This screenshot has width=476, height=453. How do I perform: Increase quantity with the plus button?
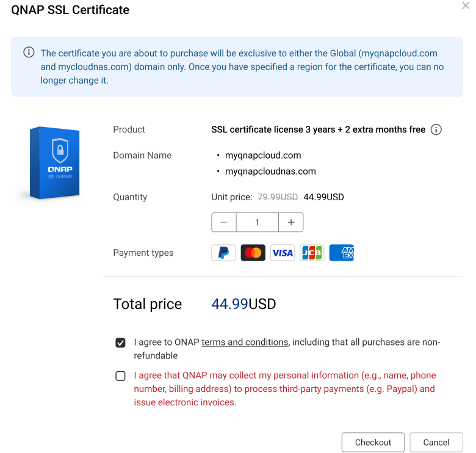(x=291, y=222)
